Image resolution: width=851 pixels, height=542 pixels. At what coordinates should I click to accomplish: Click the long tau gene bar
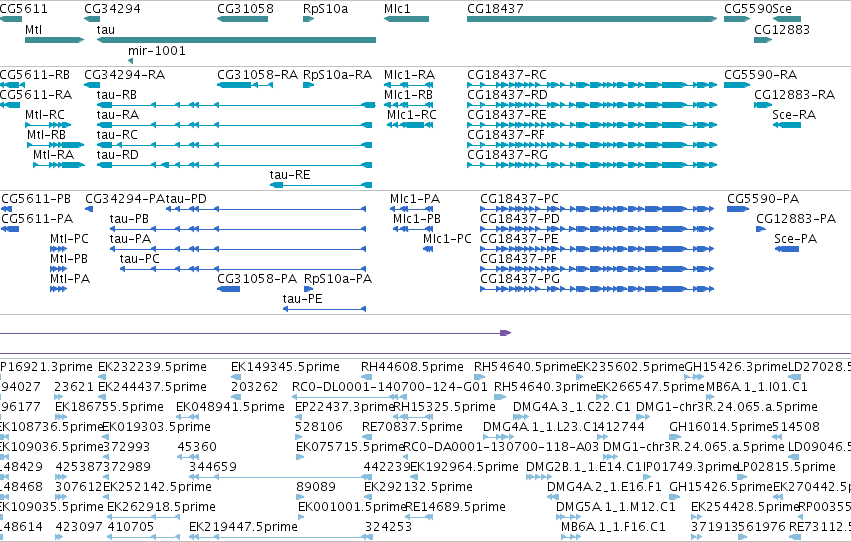[236, 40]
